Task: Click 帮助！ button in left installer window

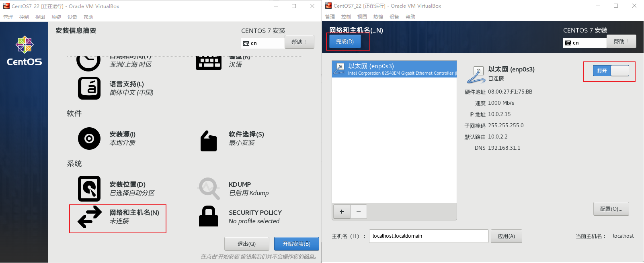Action: click(299, 42)
